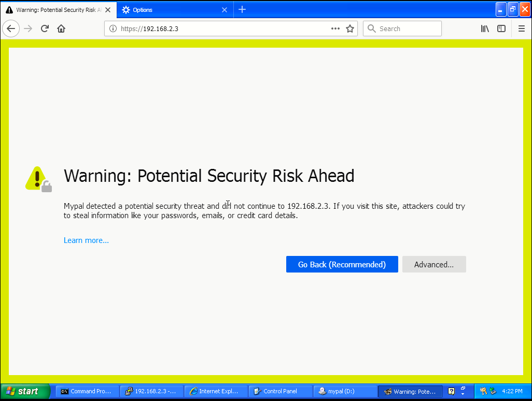The height and width of the screenshot is (401, 532).
Task: Switch to Internet Explorer taskbar item
Action: tap(216, 392)
